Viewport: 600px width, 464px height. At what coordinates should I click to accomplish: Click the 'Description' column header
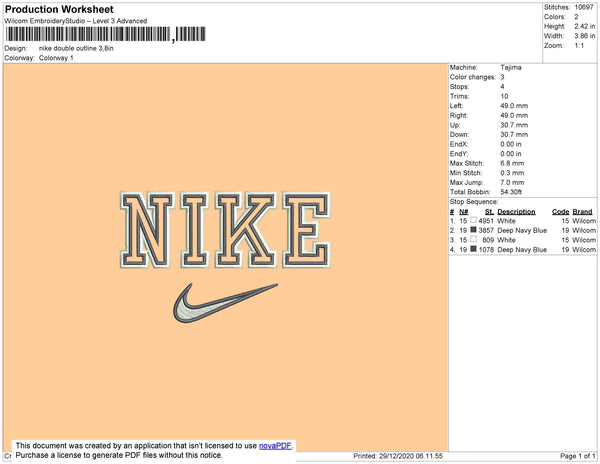pos(516,212)
